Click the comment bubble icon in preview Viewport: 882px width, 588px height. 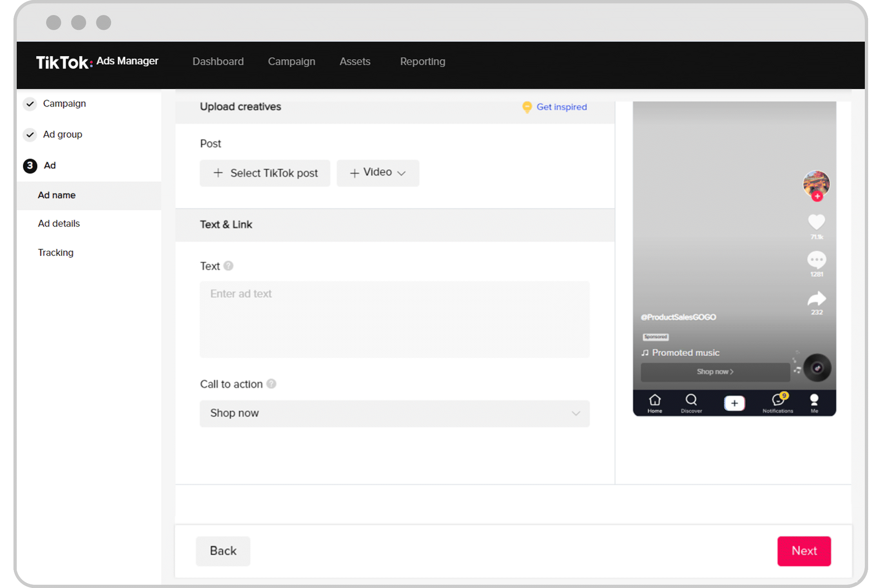[816, 260]
